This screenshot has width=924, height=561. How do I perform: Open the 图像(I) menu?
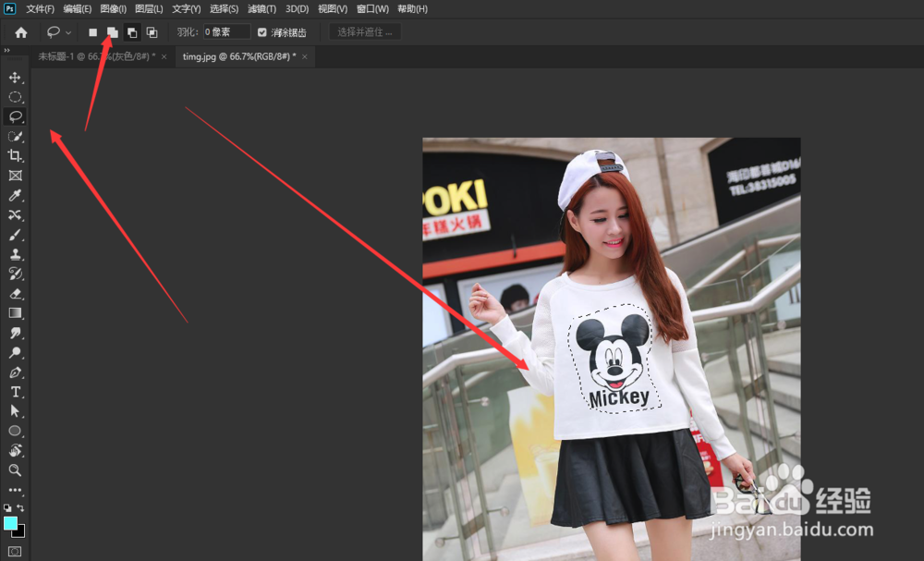point(113,9)
